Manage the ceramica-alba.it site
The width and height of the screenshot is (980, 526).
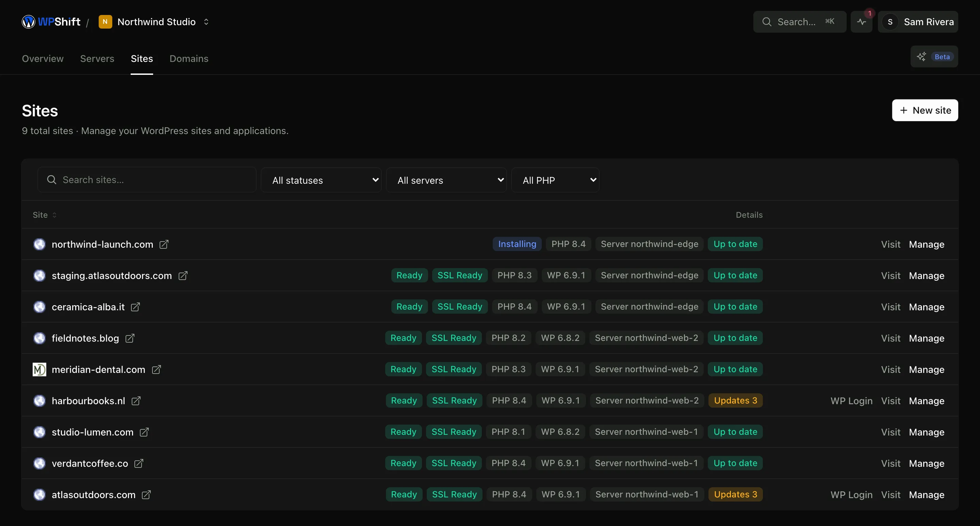(926, 307)
